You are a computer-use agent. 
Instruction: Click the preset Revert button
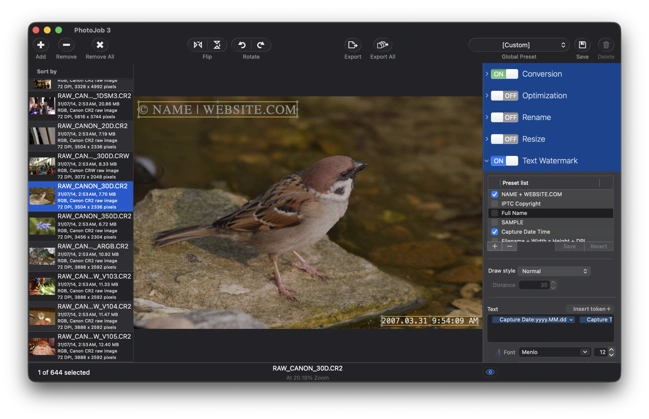pyautogui.click(x=599, y=246)
